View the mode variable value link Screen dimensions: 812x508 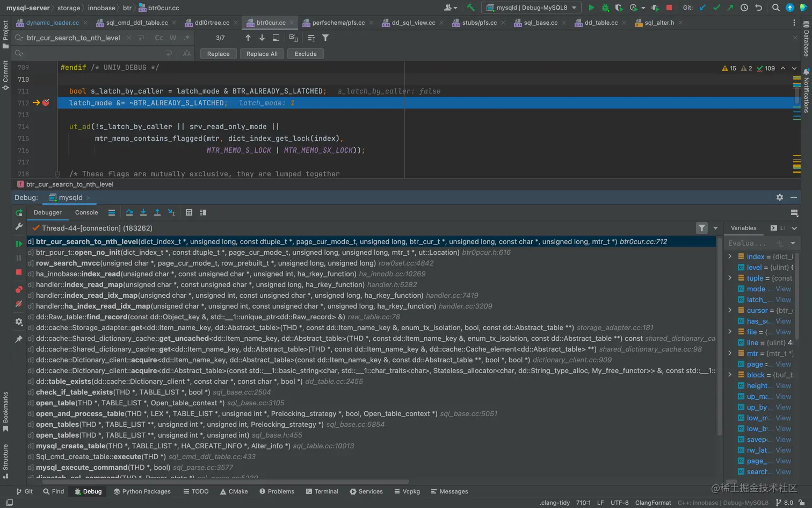pyautogui.click(x=783, y=289)
